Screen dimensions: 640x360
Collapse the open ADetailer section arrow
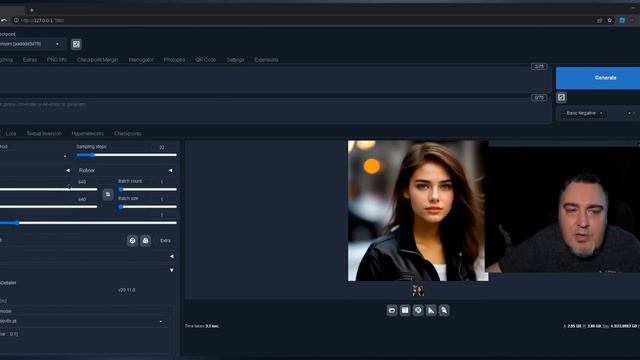click(x=172, y=270)
